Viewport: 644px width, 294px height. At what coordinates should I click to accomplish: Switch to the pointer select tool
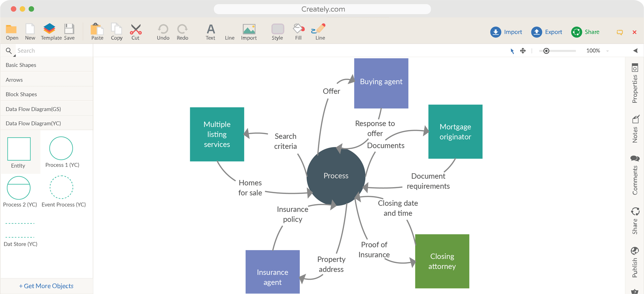pos(512,51)
